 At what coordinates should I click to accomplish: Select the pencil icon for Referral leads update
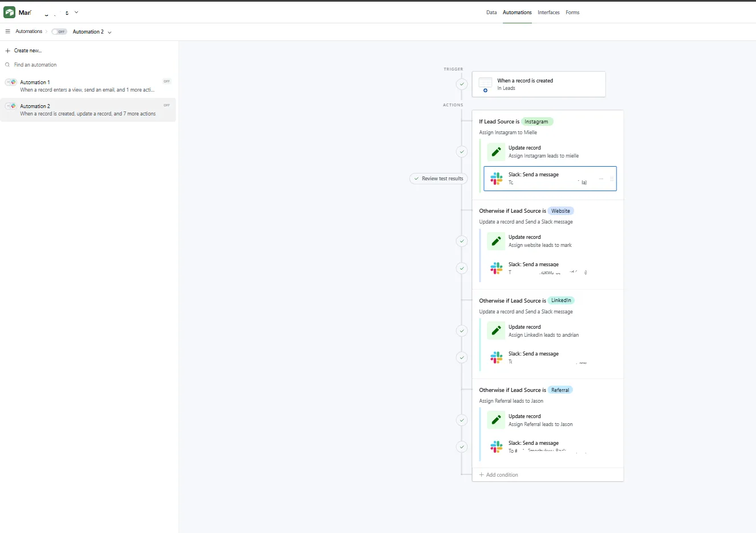point(496,420)
